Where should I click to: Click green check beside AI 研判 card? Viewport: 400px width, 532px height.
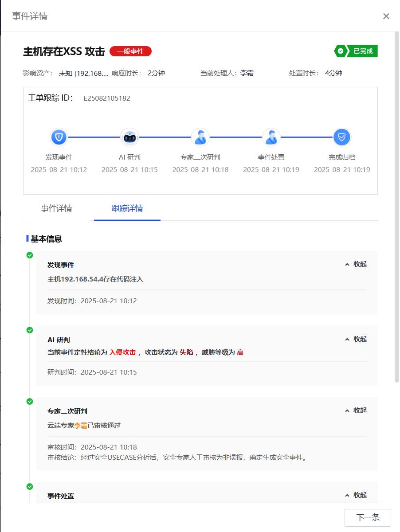30,330
